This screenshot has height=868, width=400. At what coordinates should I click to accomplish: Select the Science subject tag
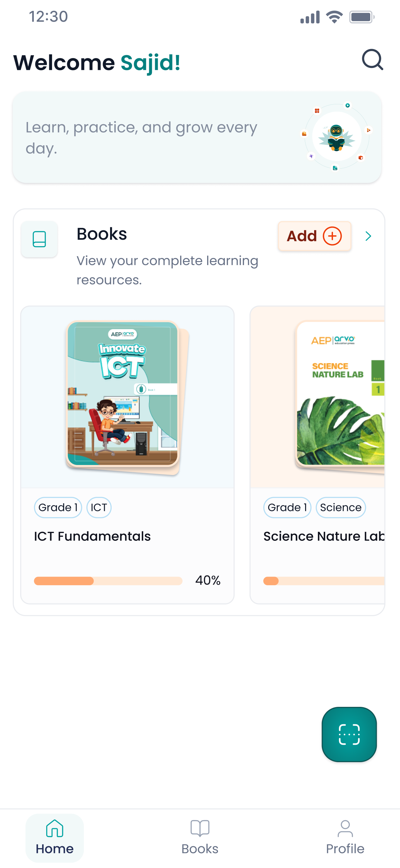point(341,507)
